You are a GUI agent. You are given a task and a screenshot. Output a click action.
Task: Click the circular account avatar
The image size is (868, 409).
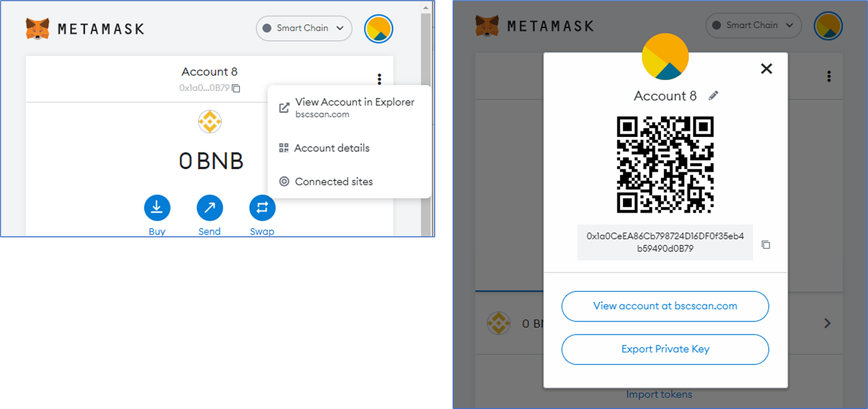coord(378,29)
